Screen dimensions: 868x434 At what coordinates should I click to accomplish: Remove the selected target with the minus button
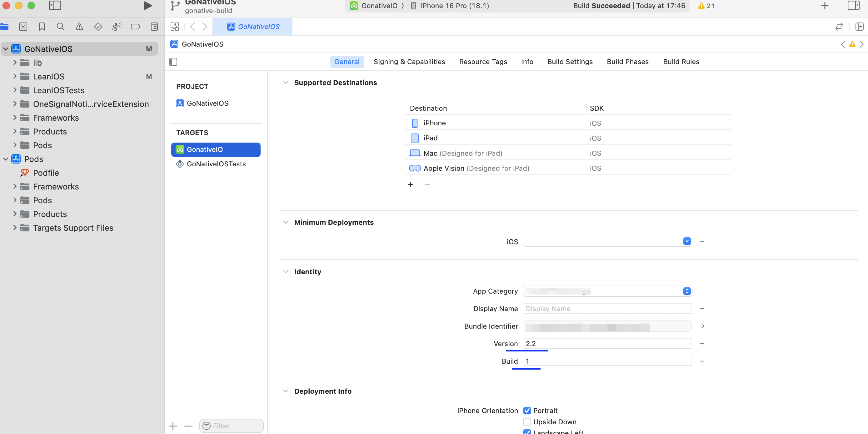[188, 426]
